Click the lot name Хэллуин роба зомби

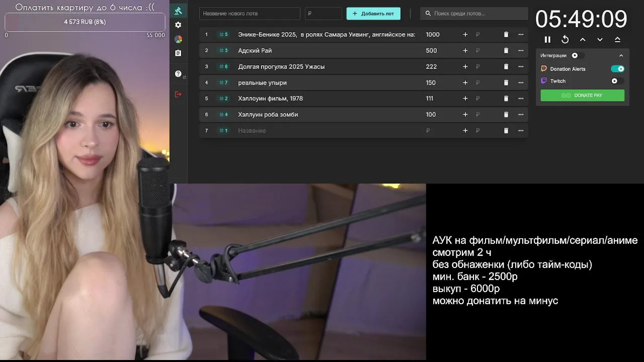pyautogui.click(x=268, y=115)
